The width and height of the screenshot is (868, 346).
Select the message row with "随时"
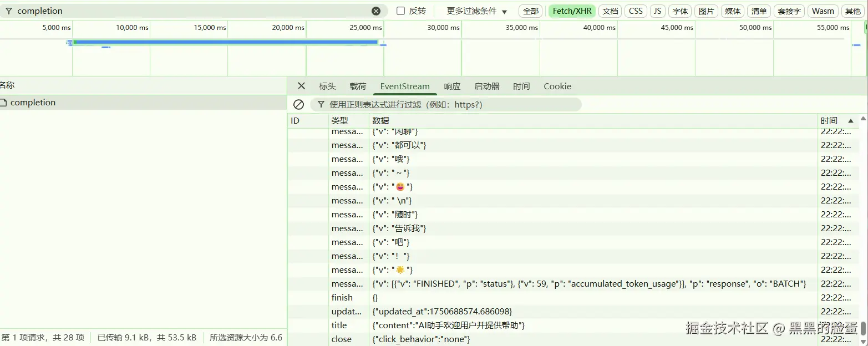[x=573, y=215]
